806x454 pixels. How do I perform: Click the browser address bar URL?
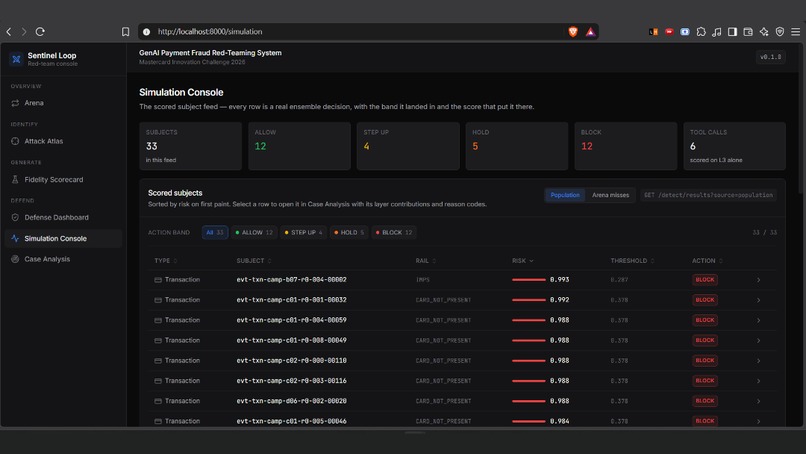click(210, 32)
